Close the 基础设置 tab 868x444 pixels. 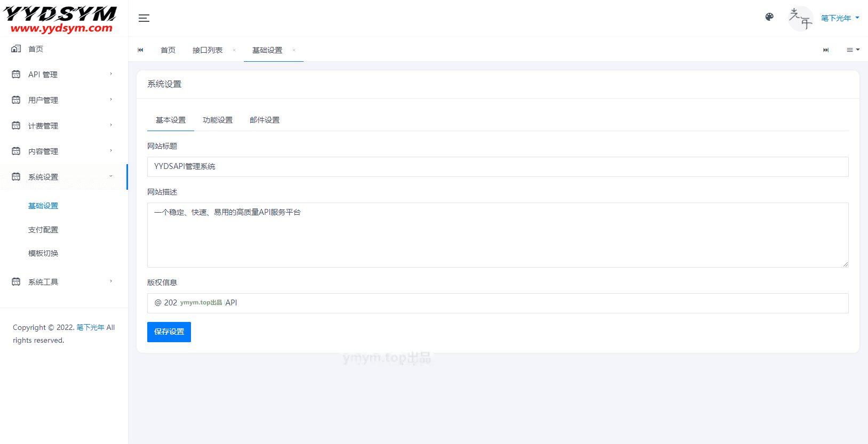[294, 50]
